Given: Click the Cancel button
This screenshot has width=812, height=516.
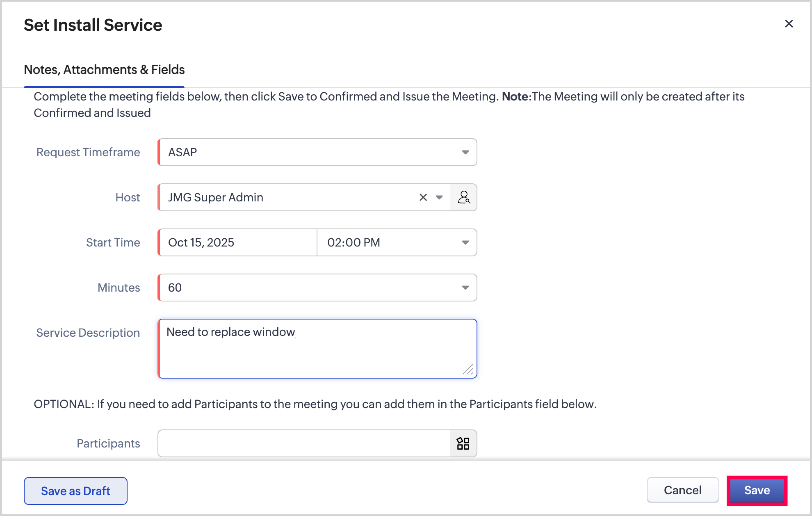Looking at the screenshot, I should [682, 491].
